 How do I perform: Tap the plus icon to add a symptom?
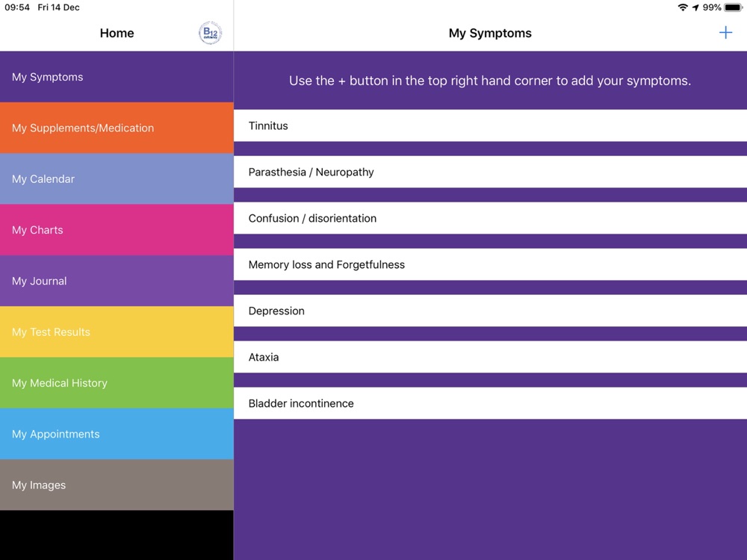(x=725, y=33)
